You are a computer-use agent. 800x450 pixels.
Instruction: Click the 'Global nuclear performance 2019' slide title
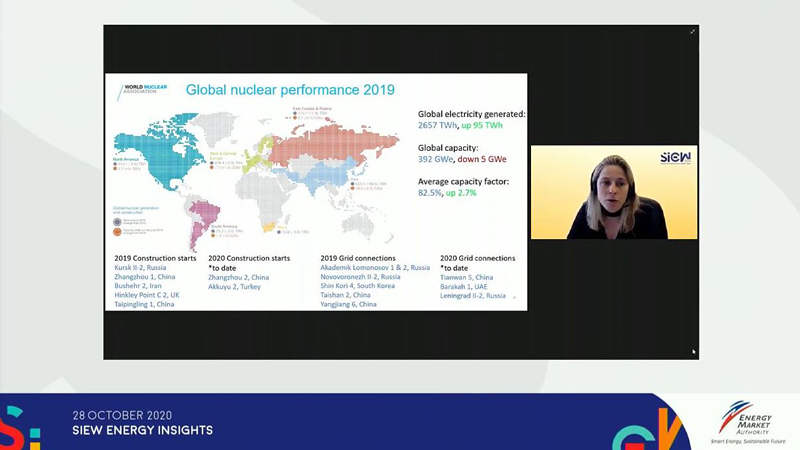coord(290,89)
